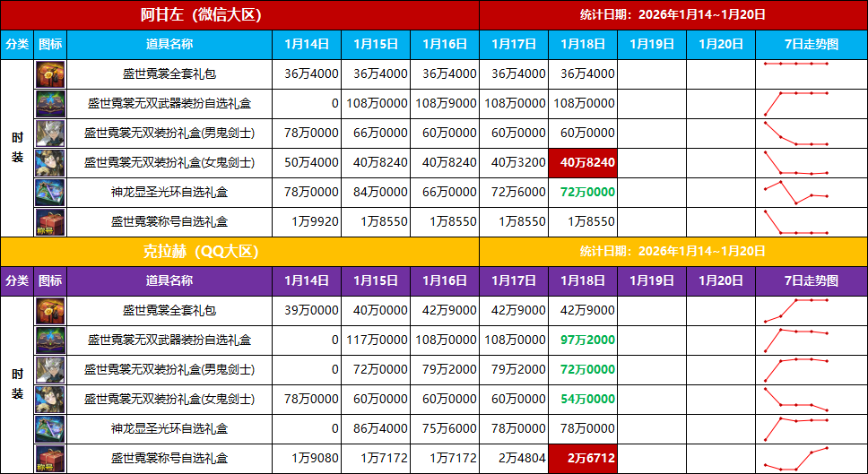Click the purple 图标 column header
This screenshot has height=474, width=868.
pyautogui.click(x=50, y=281)
